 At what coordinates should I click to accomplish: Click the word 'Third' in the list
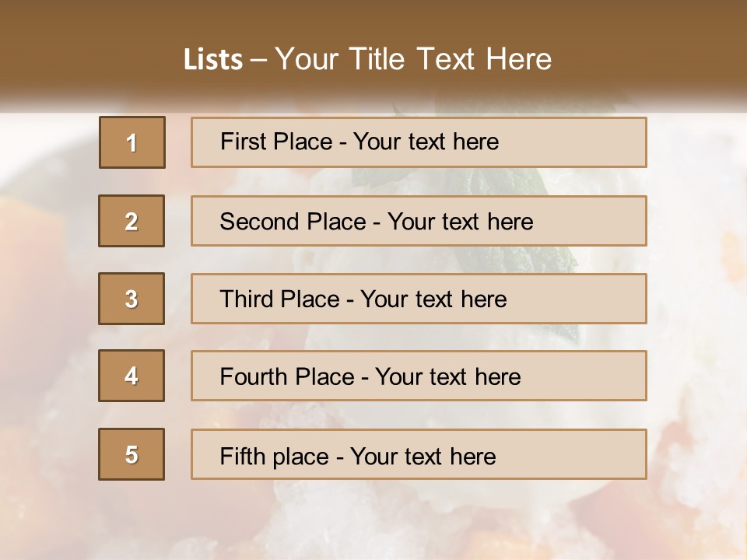pyautogui.click(x=248, y=299)
